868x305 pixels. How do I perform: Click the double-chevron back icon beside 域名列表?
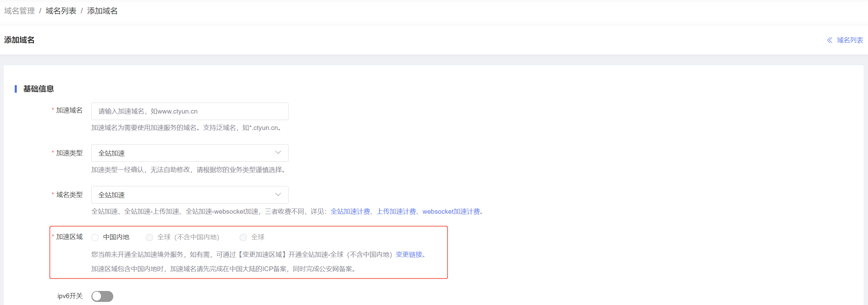coord(830,40)
